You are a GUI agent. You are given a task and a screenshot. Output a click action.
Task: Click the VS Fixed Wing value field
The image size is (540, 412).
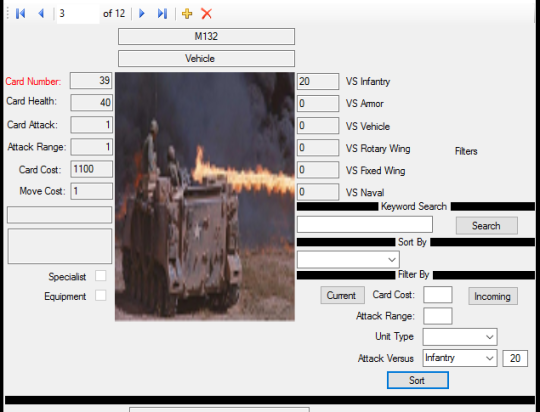(x=318, y=170)
